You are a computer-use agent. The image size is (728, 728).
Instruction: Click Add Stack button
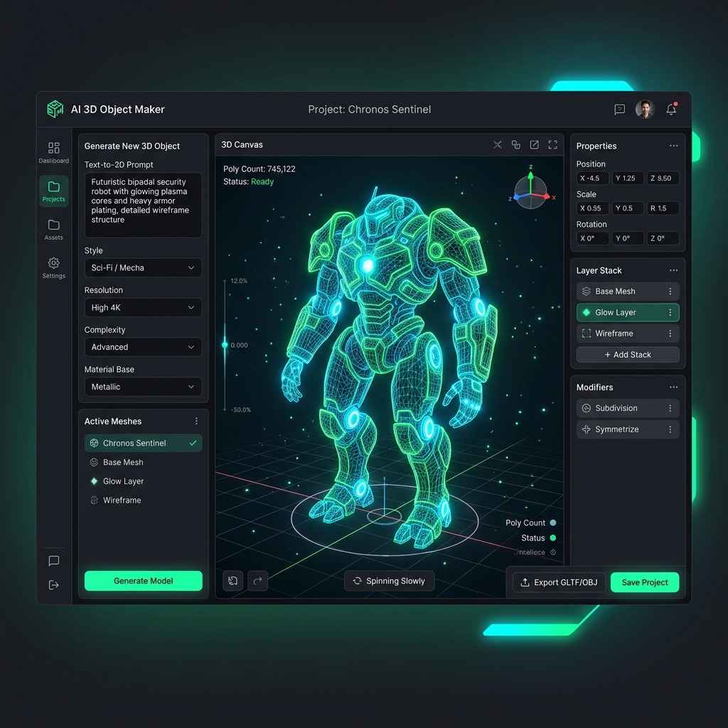(628, 355)
